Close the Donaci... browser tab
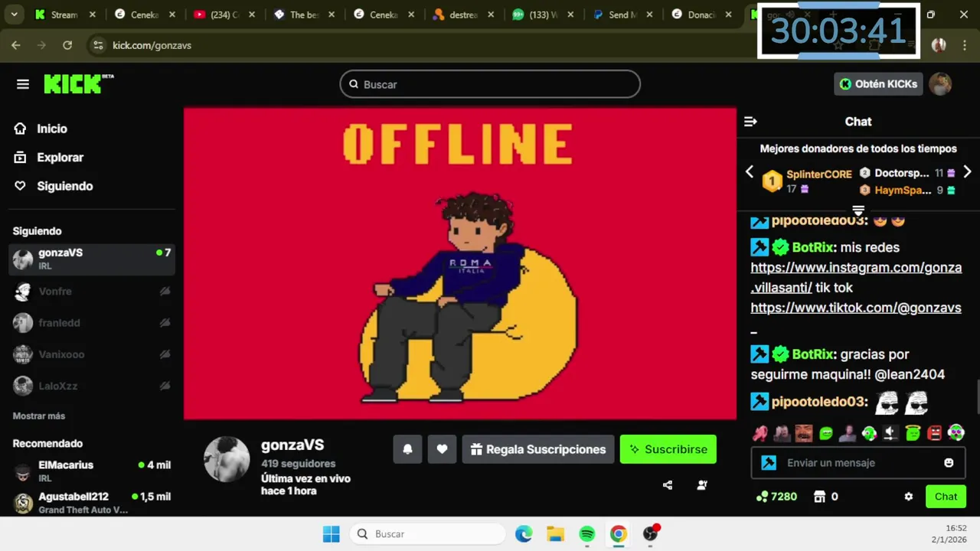Viewport: 980px width, 551px height. click(x=730, y=15)
